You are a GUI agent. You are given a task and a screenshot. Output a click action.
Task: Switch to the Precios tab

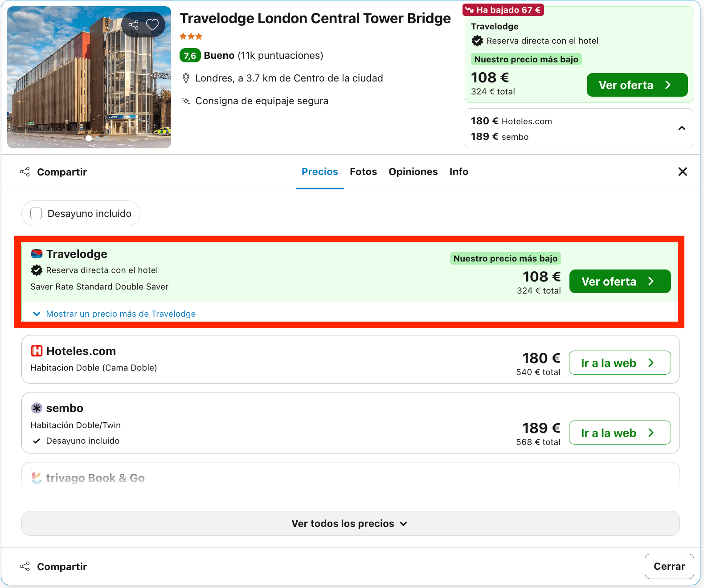pyautogui.click(x=319, y=172)
